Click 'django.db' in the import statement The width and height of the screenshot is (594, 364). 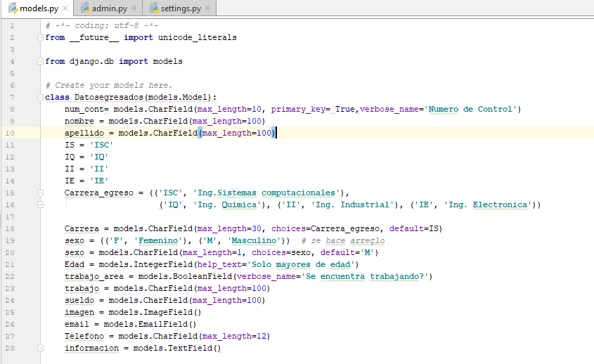91,61
